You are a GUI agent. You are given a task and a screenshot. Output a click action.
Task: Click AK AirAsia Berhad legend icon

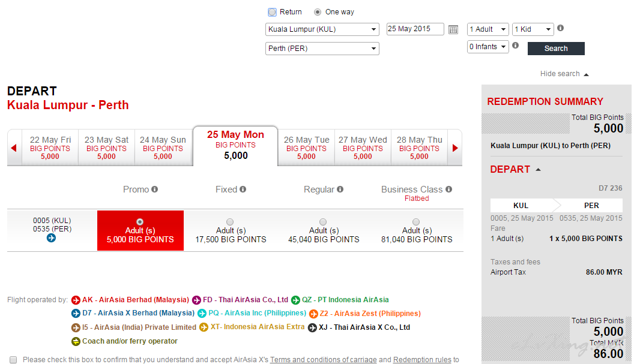point(76,300)
